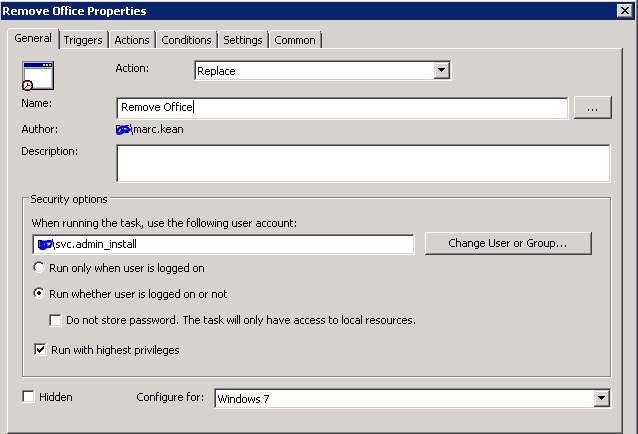
Task: Click the Action combo box arrow
Action: click(441, 71)
